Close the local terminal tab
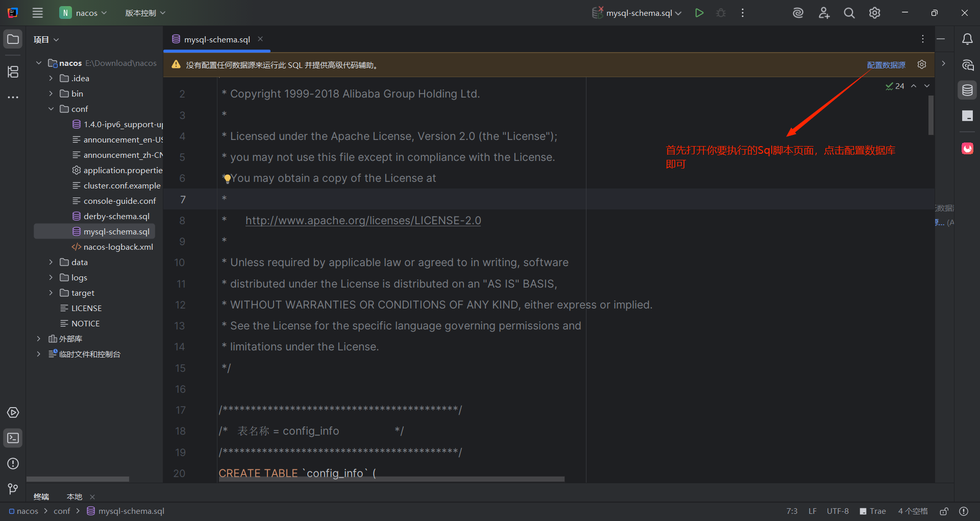Image resolution: width=980 pixels, height=521 pixels. click(92, 496)
